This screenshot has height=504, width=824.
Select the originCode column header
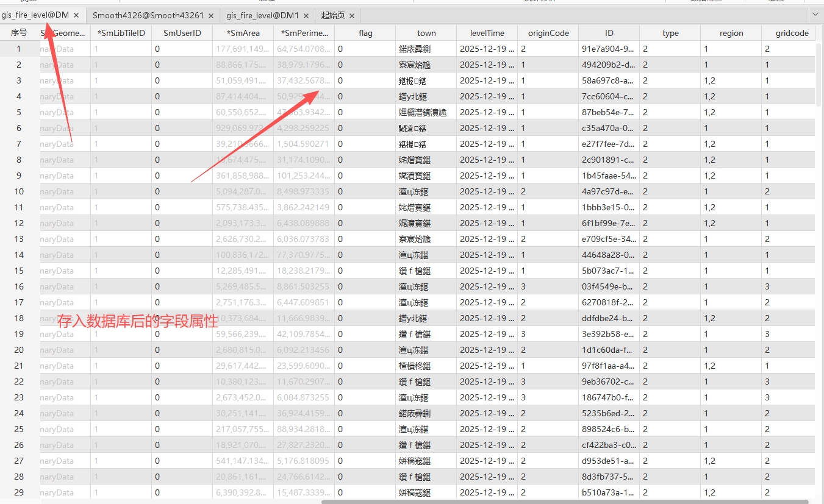point(548,34)
